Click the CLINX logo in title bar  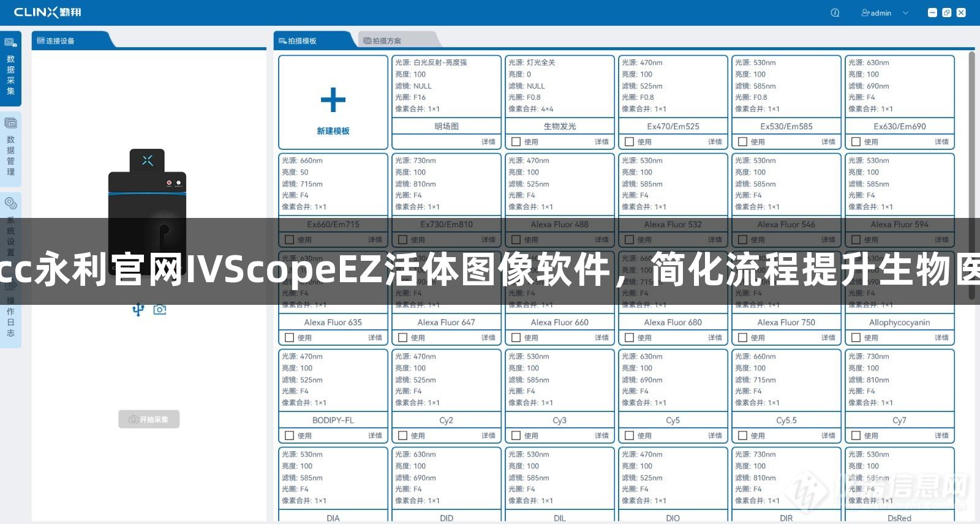(x=47, y=12)
